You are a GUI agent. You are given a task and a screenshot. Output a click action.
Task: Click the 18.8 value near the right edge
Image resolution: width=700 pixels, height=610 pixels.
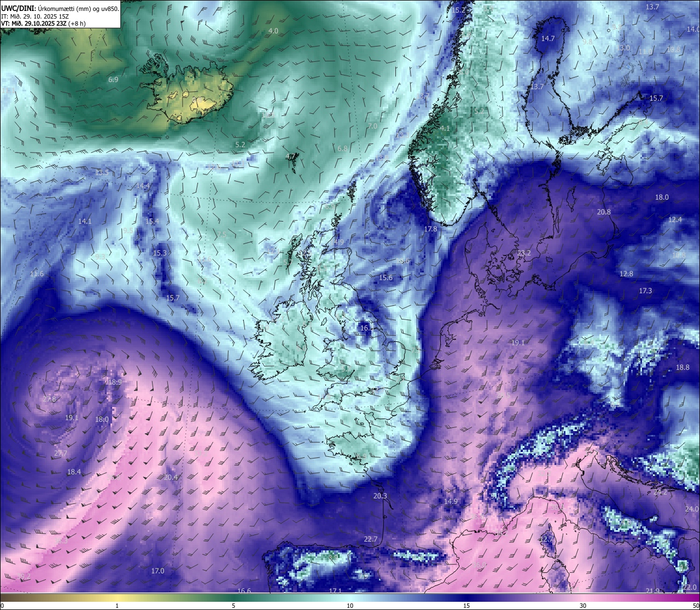click(x=682, y=368)
